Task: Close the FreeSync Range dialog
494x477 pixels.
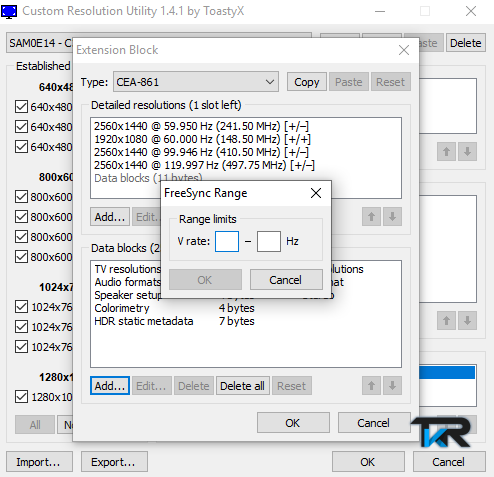Action: [x=316, y=193]
